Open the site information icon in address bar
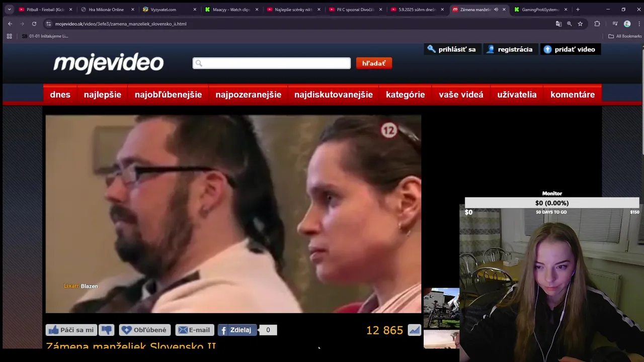This screenshot has width=644, height=362. coord(48,24)
